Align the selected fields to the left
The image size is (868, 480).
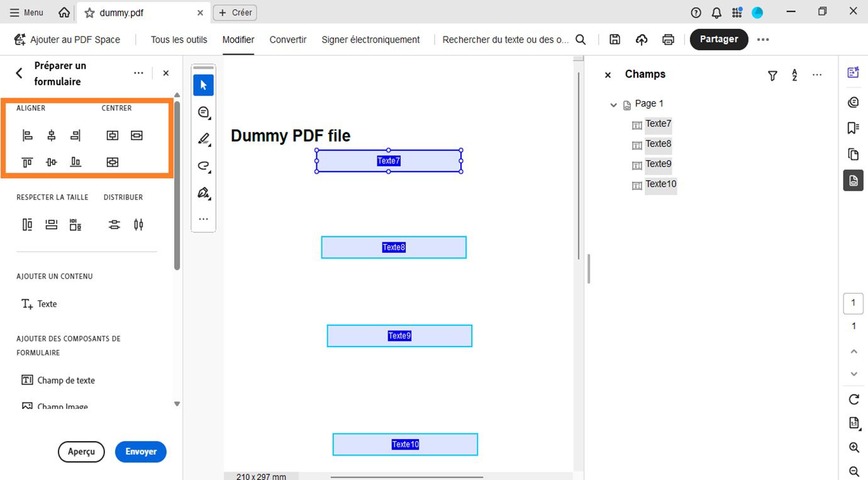point(26,135)
